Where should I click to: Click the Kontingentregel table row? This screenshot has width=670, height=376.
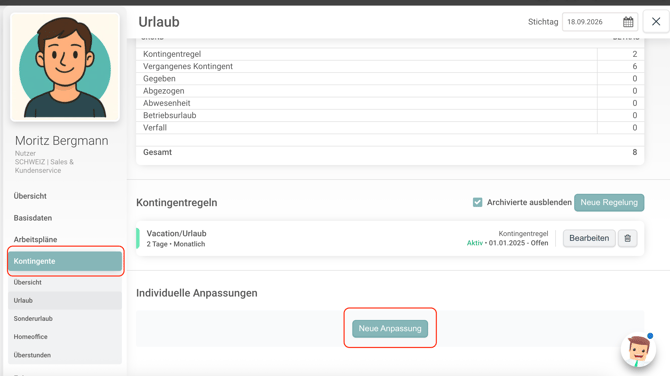point(390,54)
